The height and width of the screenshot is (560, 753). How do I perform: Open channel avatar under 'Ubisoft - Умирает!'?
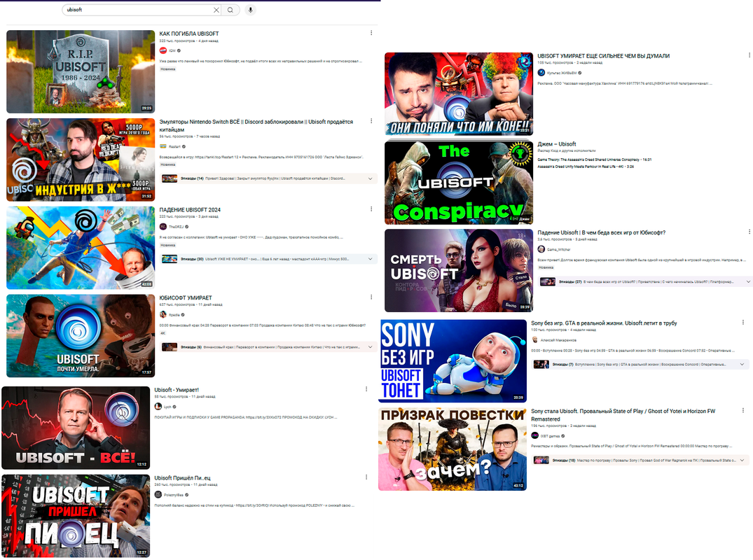tap(158, 407)
